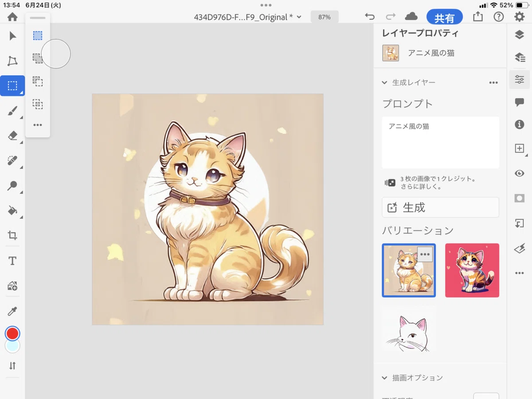This screenshot has height=399, width=532.
Task: Choose new selection mode in flyout
Action: click(38, 35)
